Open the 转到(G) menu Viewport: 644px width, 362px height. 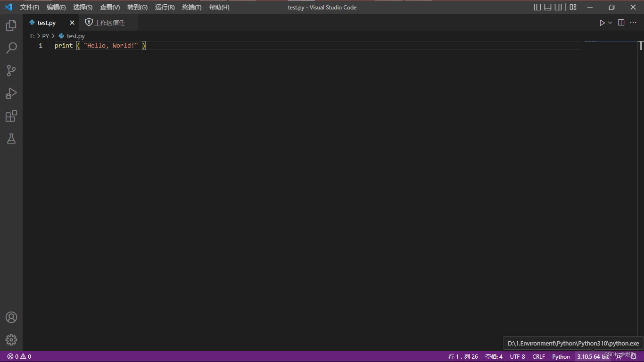(137, 8)
